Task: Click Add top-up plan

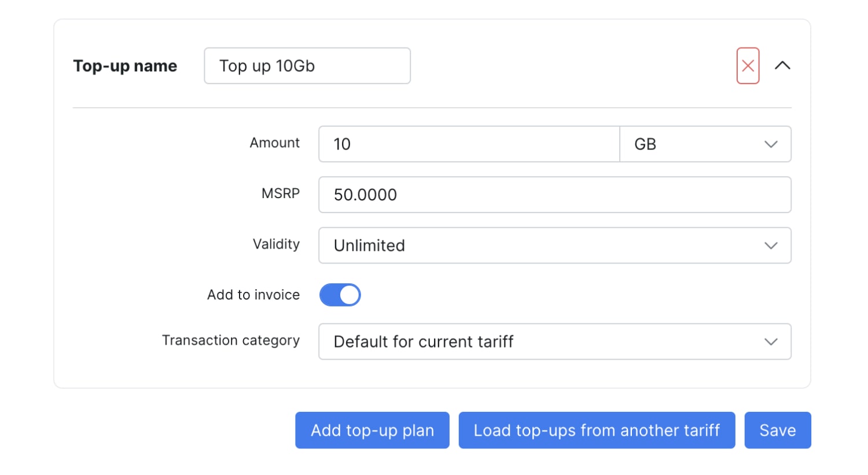Action: 372,430
